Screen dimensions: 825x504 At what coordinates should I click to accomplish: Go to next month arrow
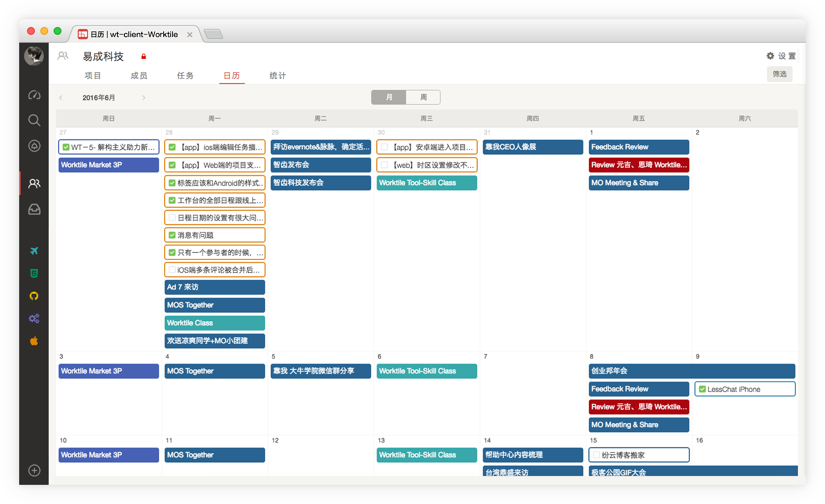(x=144, y=98)
